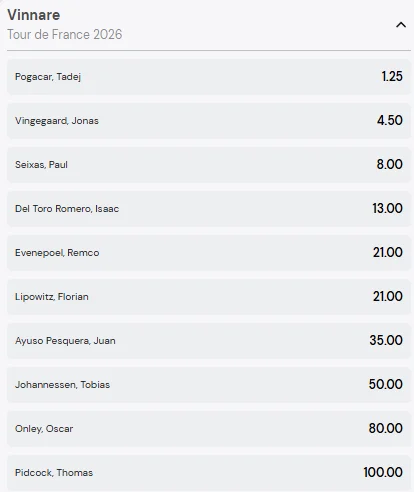Image resolution: width=414 pixels, height=492 pixels.
Task: Click the 4.50 odds value
Action: pyautogui.click(x=390, y=120)
